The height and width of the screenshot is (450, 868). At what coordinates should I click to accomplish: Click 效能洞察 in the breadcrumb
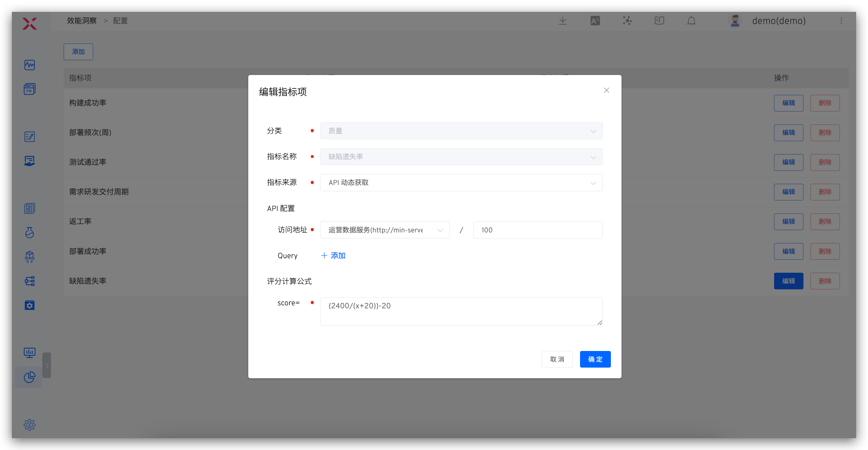pyautogui.click(x=81, y=20)
